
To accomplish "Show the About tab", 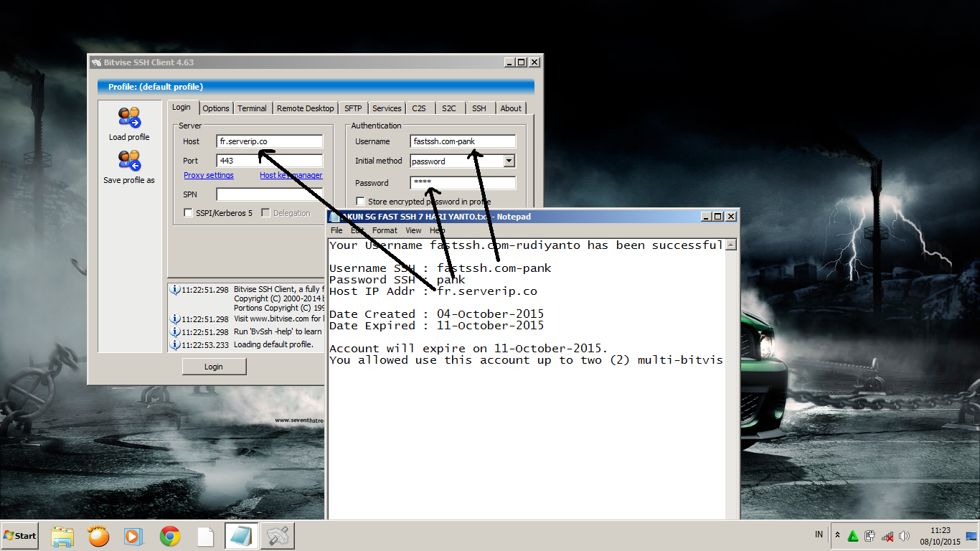I will (x=511, y=108).
